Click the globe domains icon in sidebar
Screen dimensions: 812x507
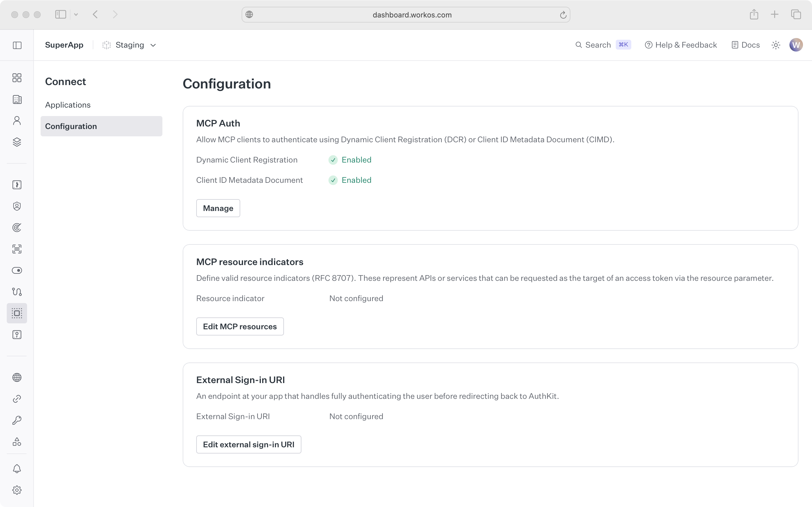(17, 377)
